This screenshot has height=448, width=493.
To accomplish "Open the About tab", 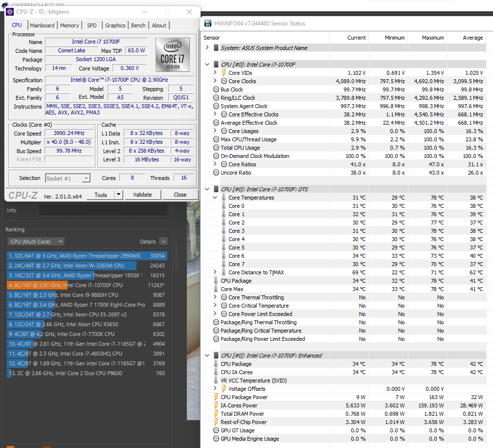I will point(159,25).
